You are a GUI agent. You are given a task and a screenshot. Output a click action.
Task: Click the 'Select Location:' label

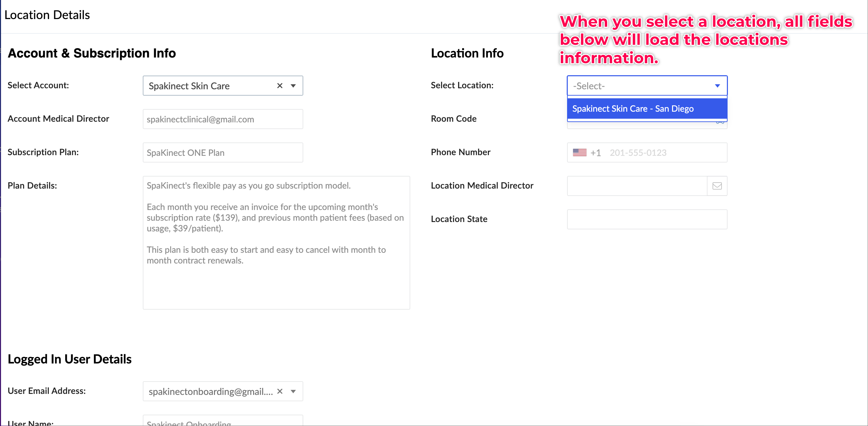[462, 85]
